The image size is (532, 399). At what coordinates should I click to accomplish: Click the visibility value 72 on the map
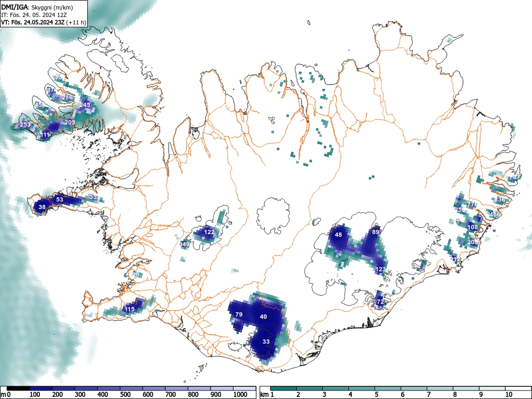point(380,302)
